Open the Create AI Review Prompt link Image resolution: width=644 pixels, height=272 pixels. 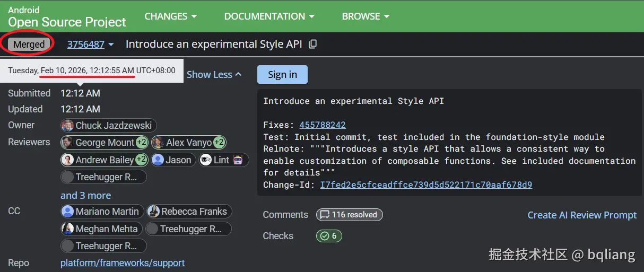tap(582, 215)
